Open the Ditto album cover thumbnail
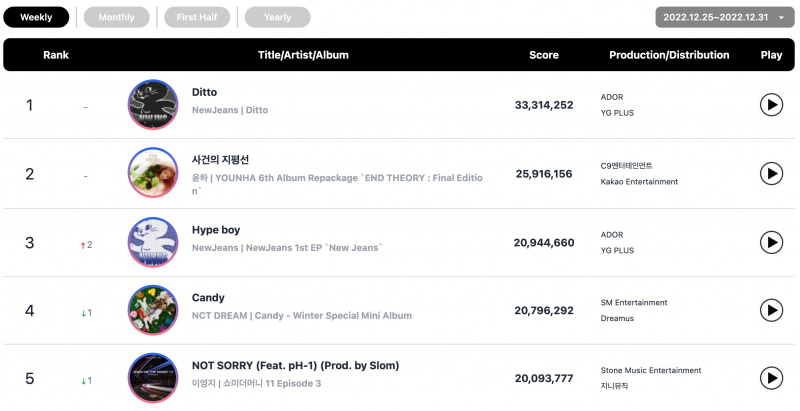 (x=153, y=105)
